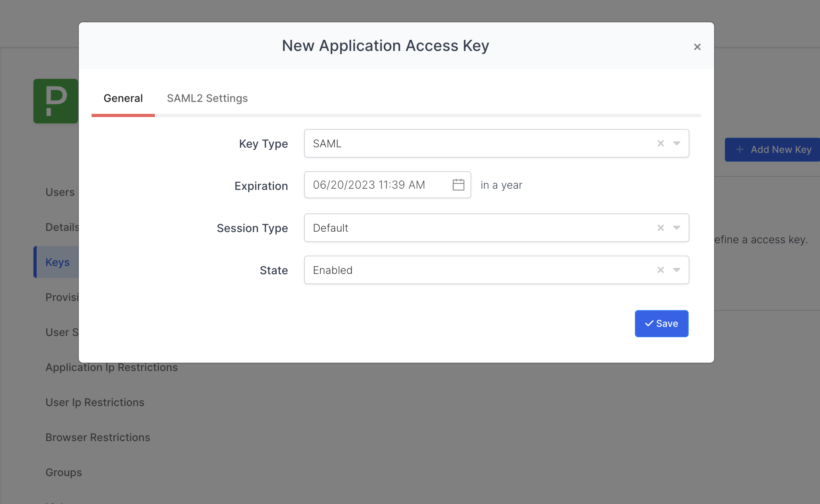Close the New Application Access Key dialog

(x=697, y=47)
